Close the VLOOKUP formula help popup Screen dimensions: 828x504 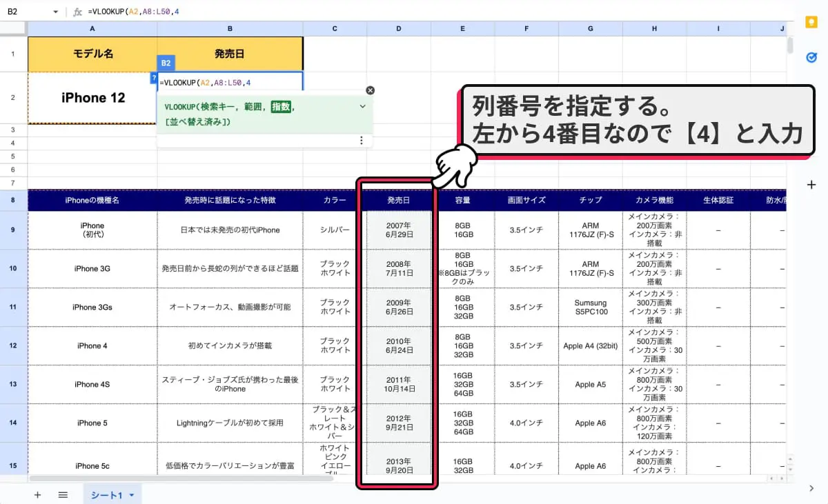click(370, 90)
